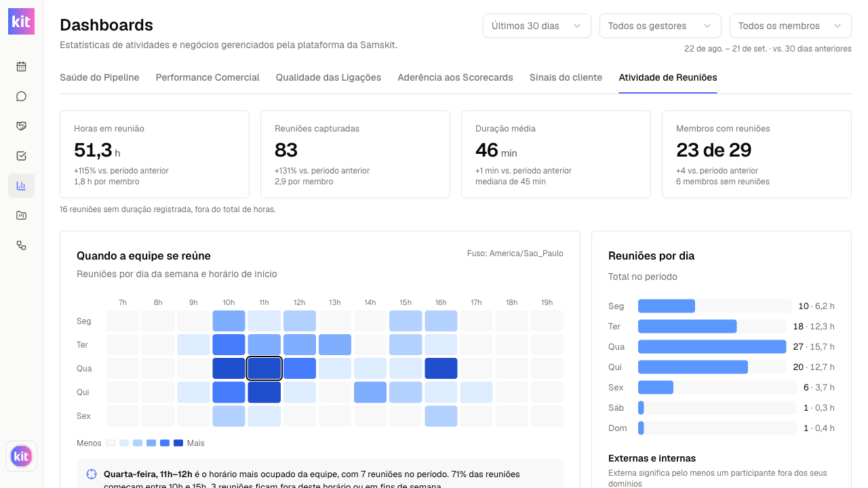Click the 23 de 29 members value
Screen dimensions: 868x488
tap(714, 150)
